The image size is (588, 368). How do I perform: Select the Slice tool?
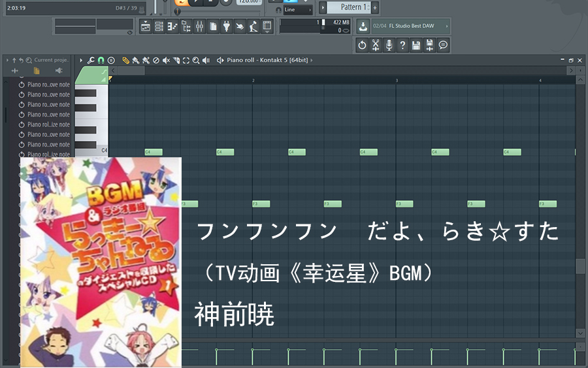176,60
